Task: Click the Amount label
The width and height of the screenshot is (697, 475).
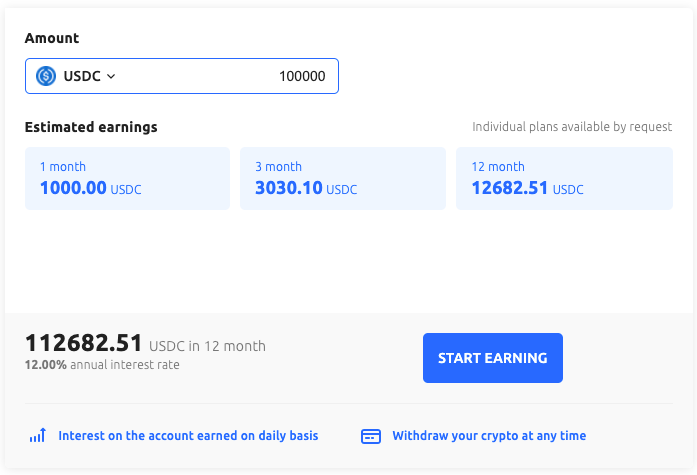Action: [52, 38]
